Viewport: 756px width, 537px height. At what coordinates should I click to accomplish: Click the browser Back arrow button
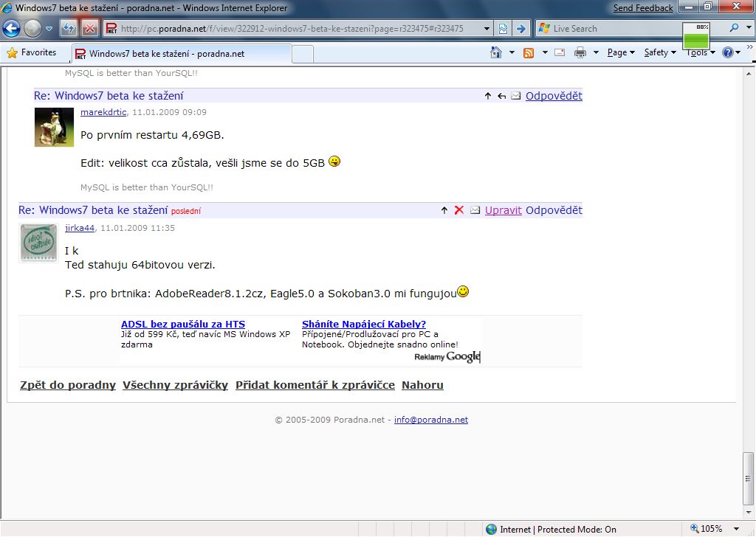point(11,29)
